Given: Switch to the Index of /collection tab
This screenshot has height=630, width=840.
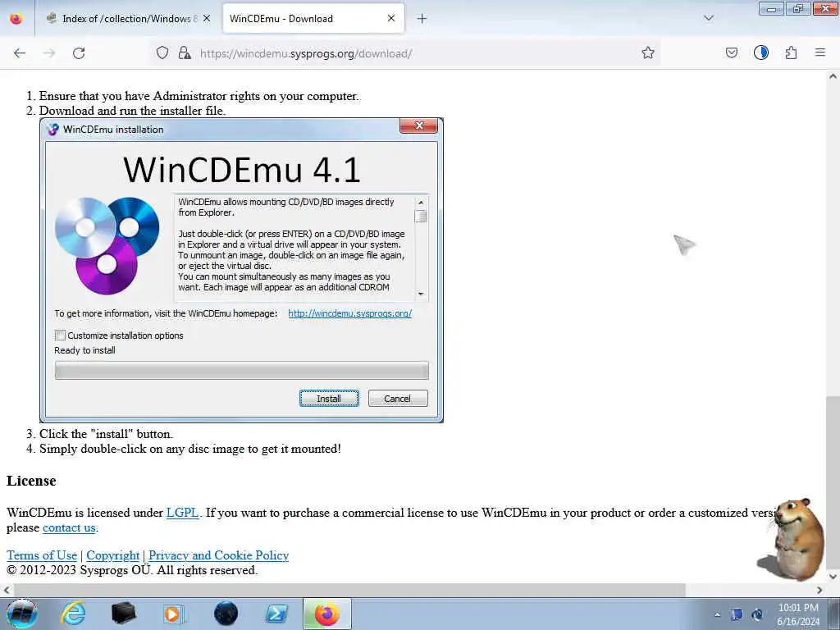Looking at the screenshot, I should point(127,19).
